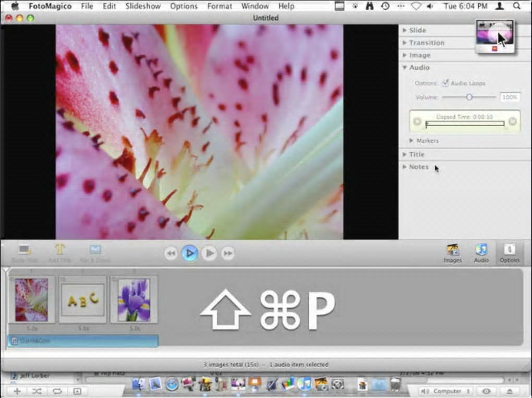Open the Audio browser in the toolbar
Screen dimensions: 532x398
coord(481,253)
